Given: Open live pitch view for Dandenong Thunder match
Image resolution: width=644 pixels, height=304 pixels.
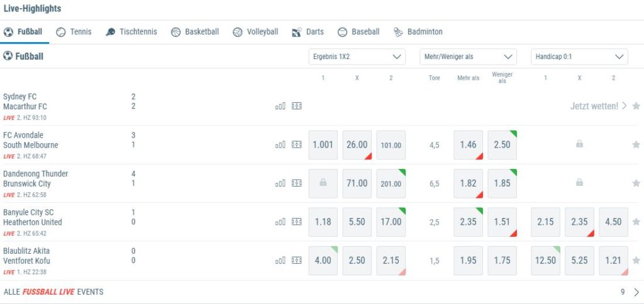Looking at the screenshot, I should [x=297, y=183].
